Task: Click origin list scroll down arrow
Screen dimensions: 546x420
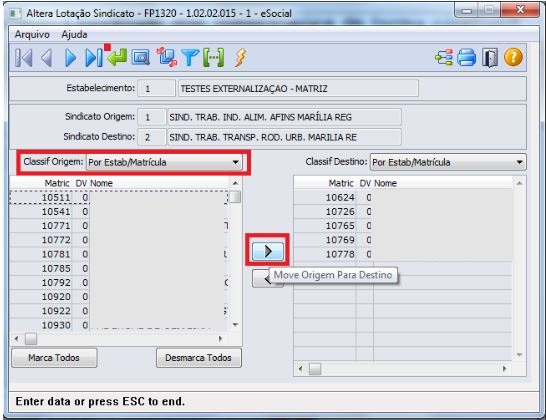Action: pyautogui.click(x=235, y=325)
